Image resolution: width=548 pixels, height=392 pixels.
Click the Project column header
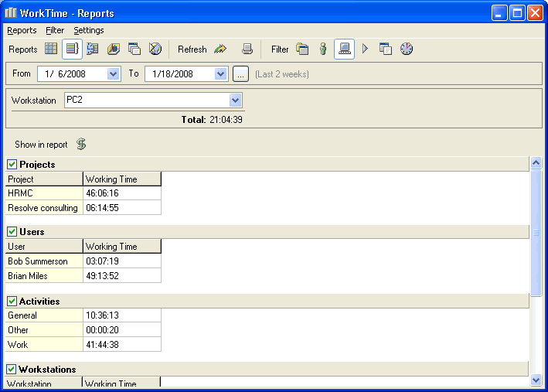coord(44,179)
